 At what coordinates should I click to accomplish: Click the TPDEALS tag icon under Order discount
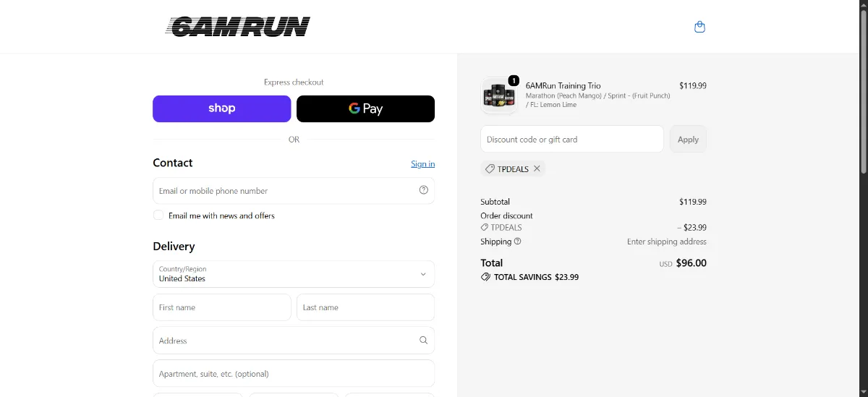tap(485, 228)
